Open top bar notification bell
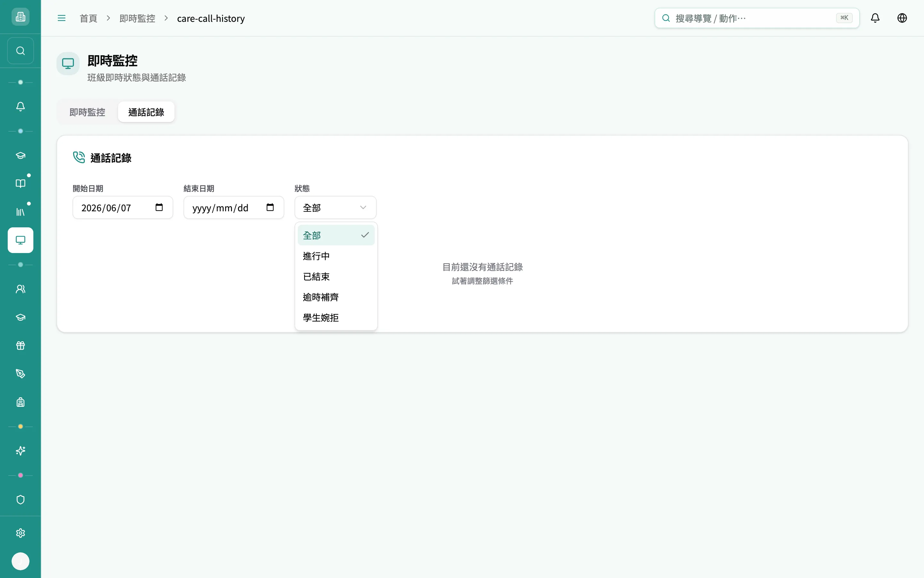 (875, 18)
